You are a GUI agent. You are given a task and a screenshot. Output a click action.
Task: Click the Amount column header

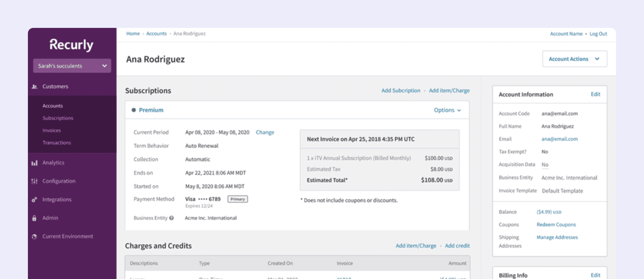[x=457, y=263]
